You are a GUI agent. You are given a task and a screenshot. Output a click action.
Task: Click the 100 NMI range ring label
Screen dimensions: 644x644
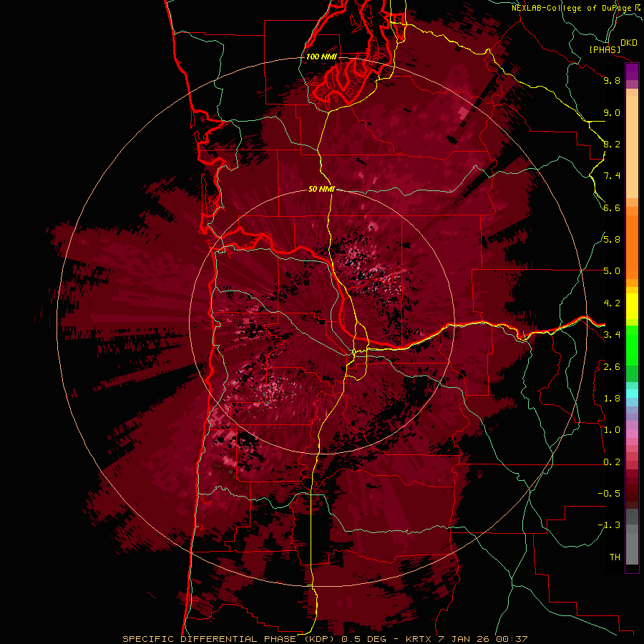321,57
